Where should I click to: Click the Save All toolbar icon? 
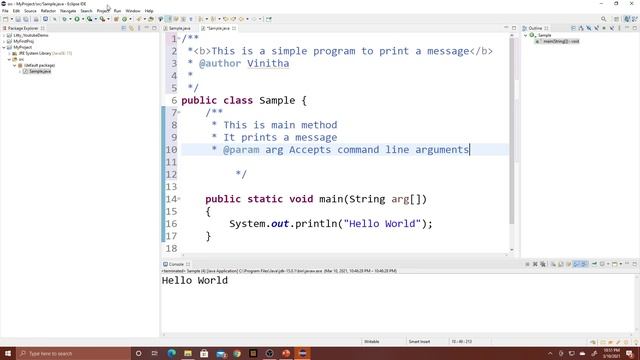pyautogui.click(x=26, y=19)
